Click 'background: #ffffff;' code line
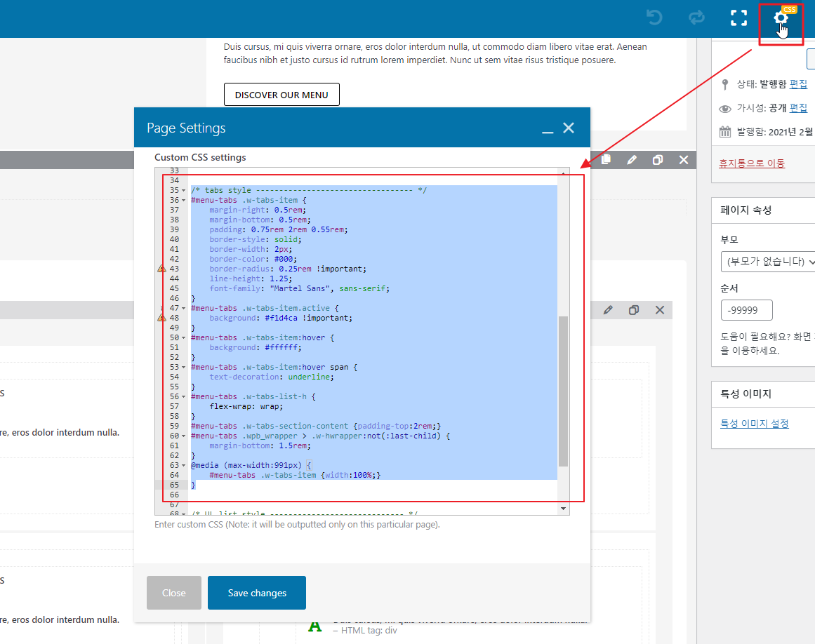Viewport: 815px width, 644px height. point(256,347)
